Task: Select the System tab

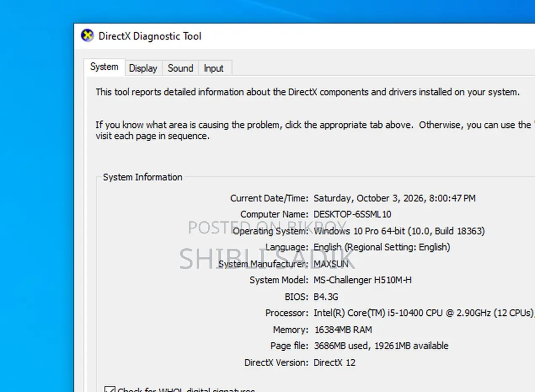Action: coord(104,67)
